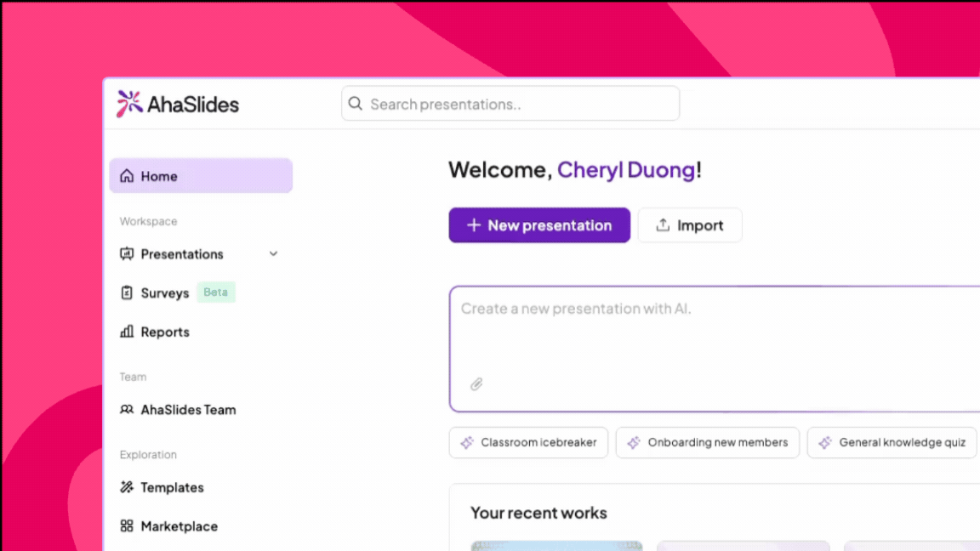Focus the Search presentations field
The width and height of the screenshot is (980, 551).
(x=510, y=104)
